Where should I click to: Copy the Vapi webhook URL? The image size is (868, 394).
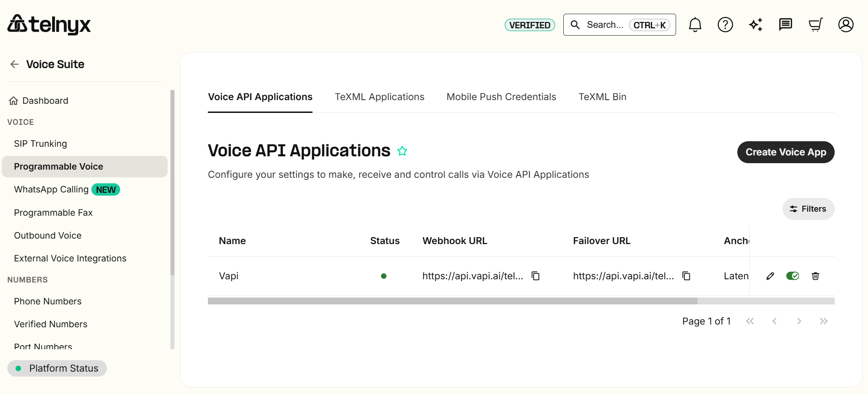pyautogui.click(x=535, y=276)
